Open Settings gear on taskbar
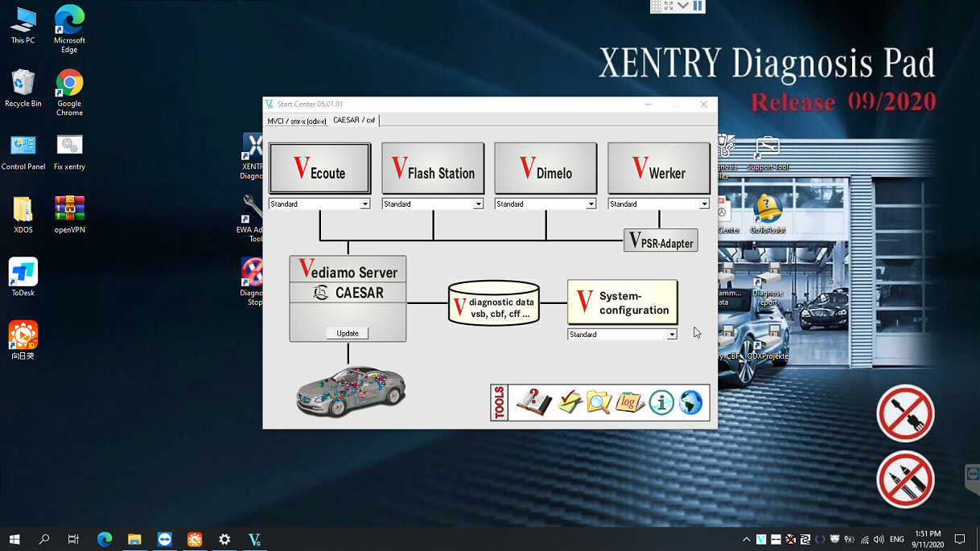 pos(224,539)
